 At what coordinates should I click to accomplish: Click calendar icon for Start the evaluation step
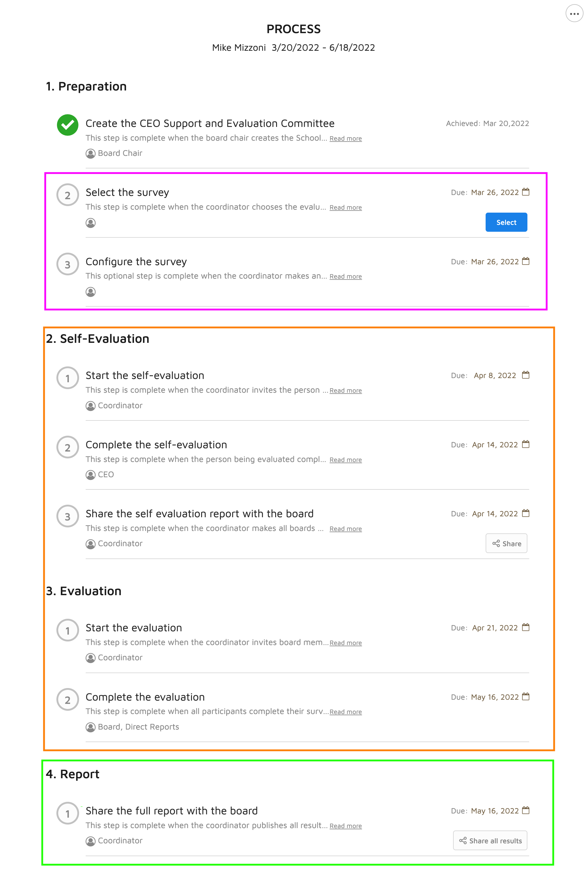tap(526, 627)
